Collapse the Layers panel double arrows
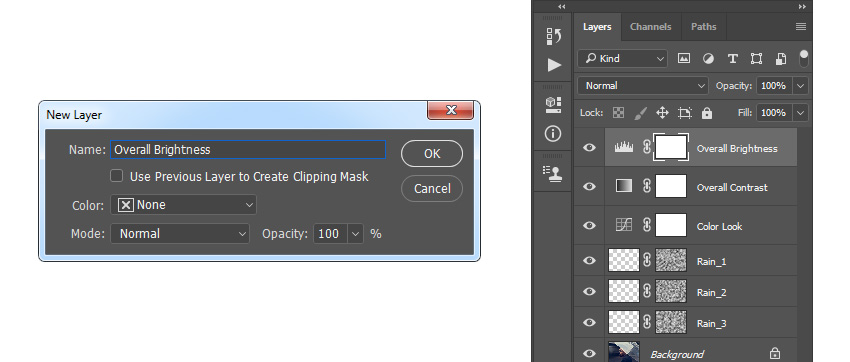The image size is (850, 362). (802, 7)
